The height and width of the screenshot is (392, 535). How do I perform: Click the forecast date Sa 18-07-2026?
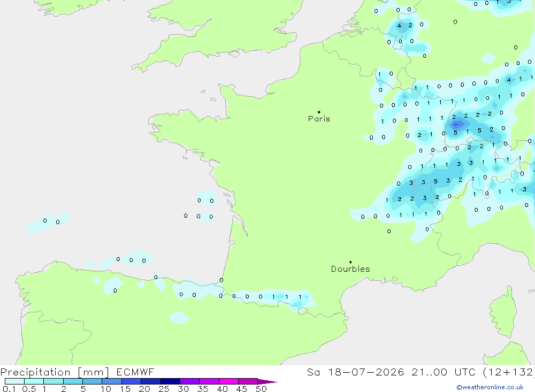point(356,372)
